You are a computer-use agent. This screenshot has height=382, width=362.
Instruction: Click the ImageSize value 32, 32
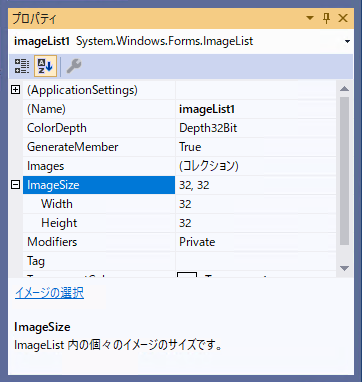pyautogui.click(x=255, y=185)
